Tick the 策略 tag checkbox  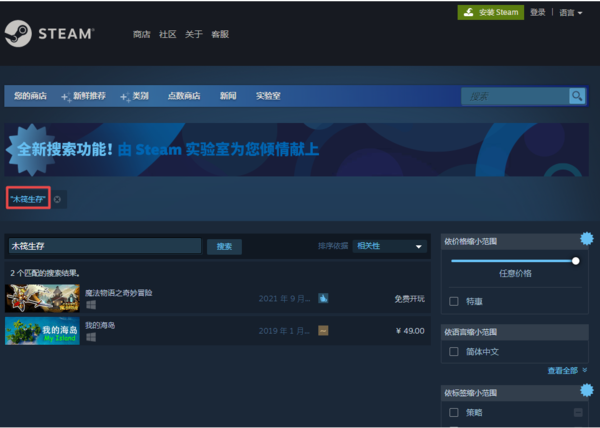pos(454,412)
